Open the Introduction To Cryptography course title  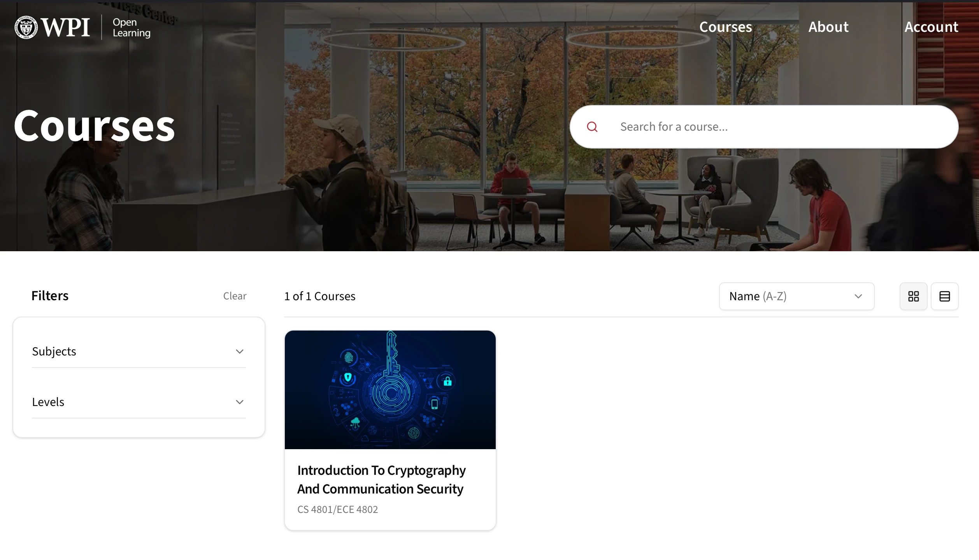point(381,479)
